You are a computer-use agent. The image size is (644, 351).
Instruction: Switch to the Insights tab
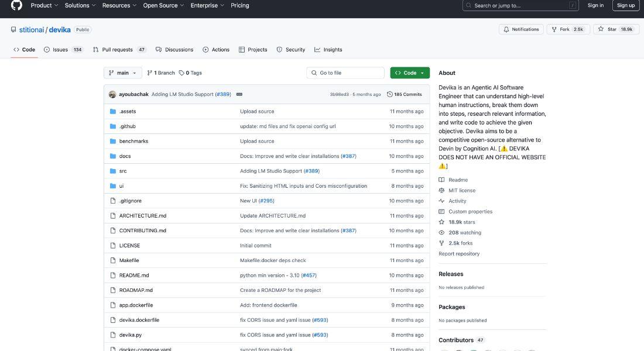[328, 50]
